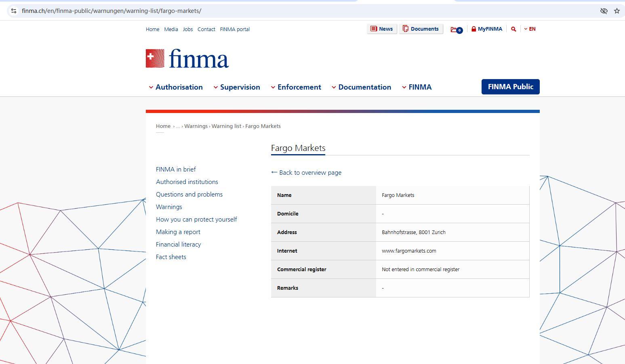
Task: Expand the EN language dropdown
Action: pyautogui.click(x=530, y=29)
